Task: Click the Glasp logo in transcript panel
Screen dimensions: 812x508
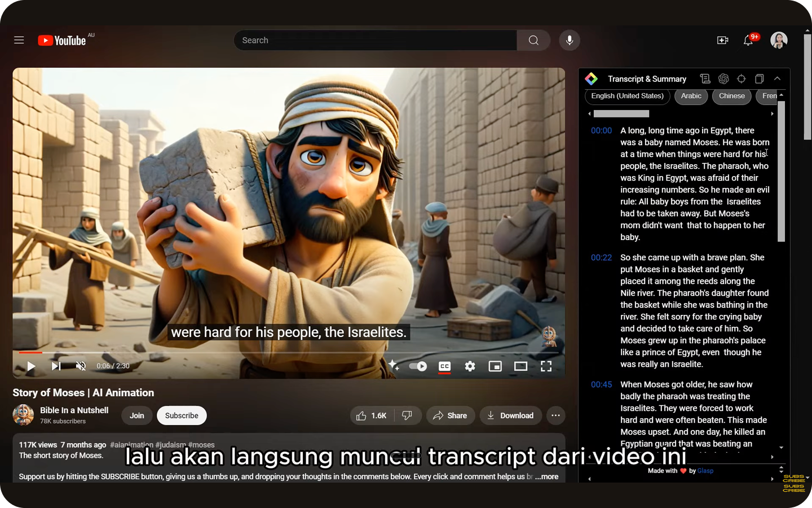Action: point(591,79)
